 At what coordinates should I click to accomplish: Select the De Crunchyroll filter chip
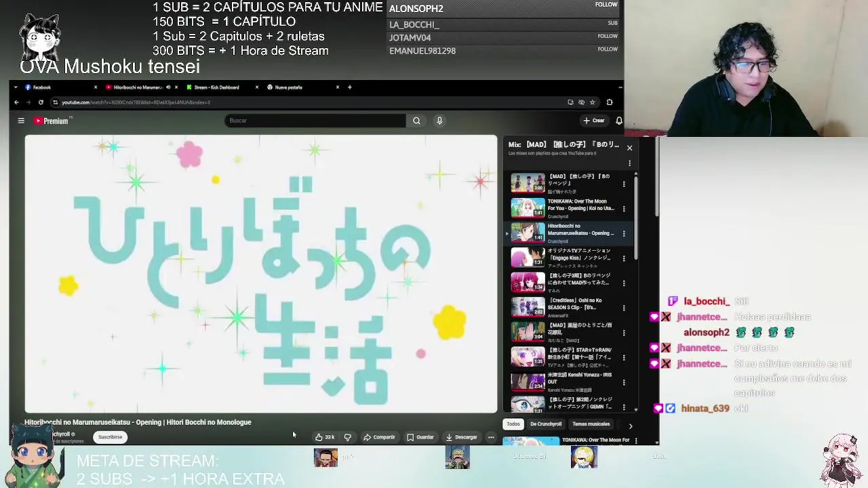click(546, 424)
